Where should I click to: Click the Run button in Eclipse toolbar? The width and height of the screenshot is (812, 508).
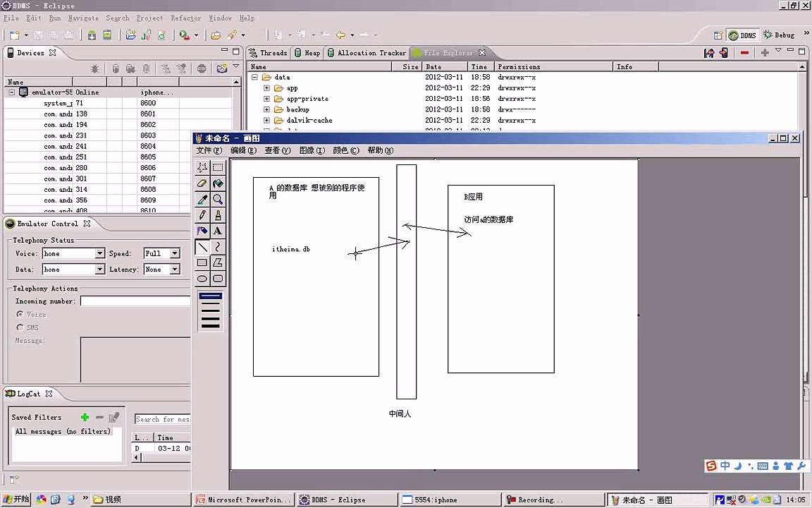[184, 35]
